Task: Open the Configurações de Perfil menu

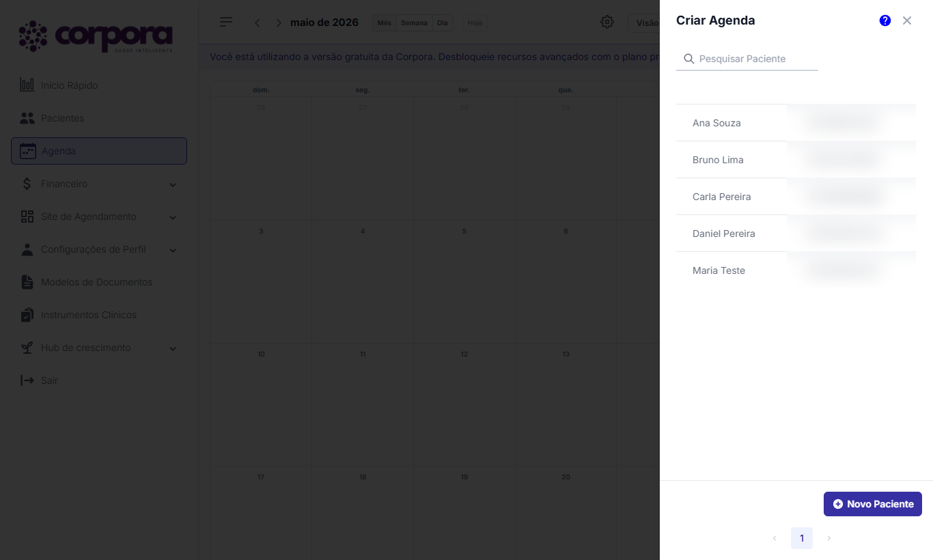Action: pyautogui.click(x=99, y=249)
